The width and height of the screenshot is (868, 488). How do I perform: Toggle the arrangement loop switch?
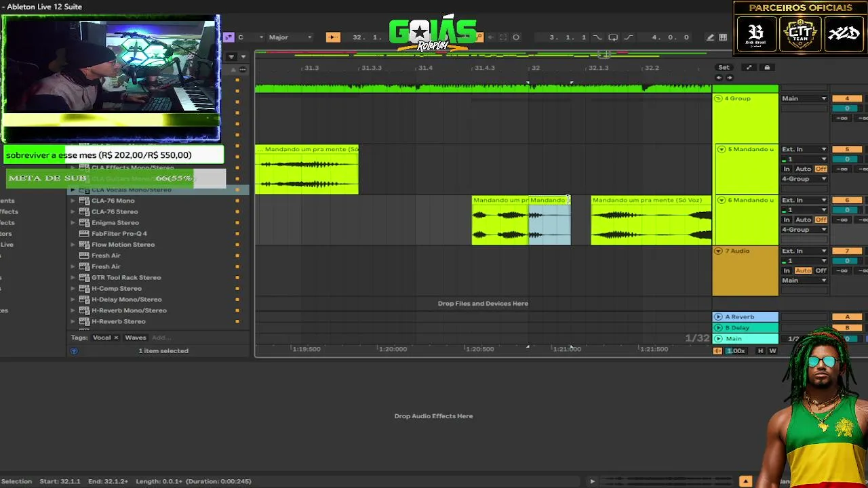[613, 37]
